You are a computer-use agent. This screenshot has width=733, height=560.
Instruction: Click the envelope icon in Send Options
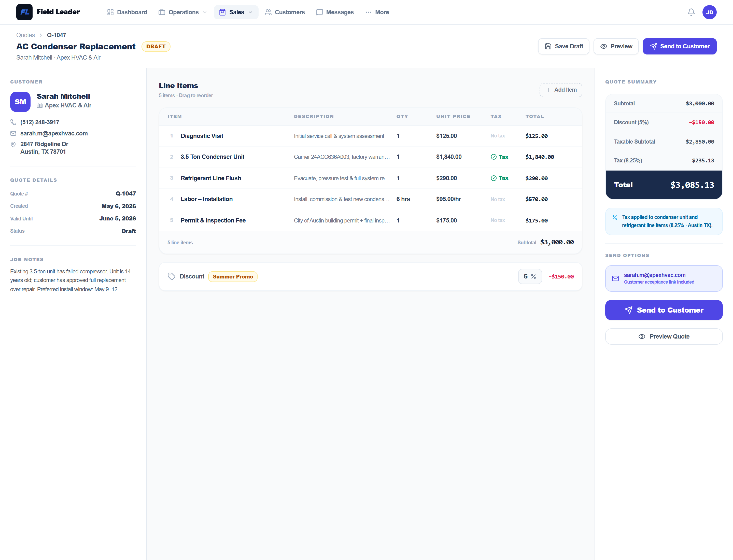[615, 278]
